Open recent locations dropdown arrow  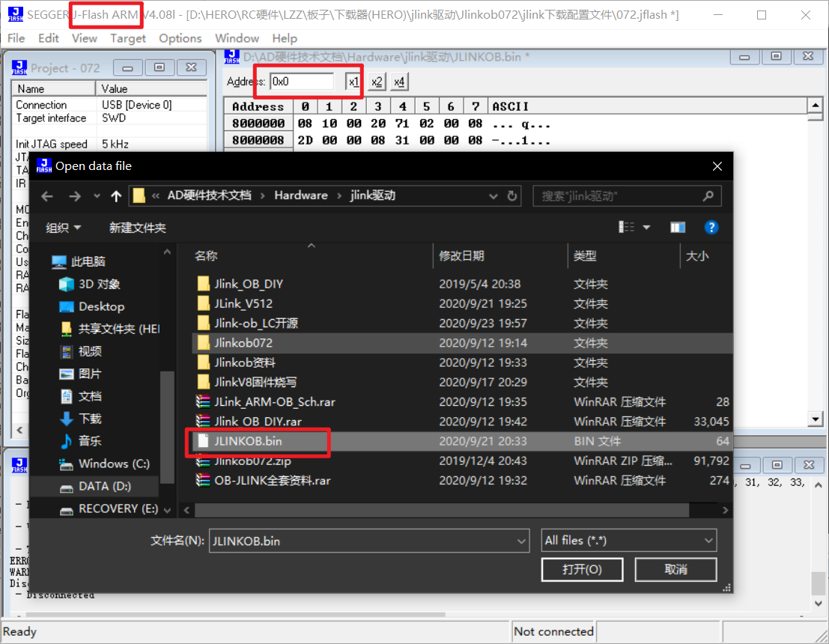click(97, 196)
